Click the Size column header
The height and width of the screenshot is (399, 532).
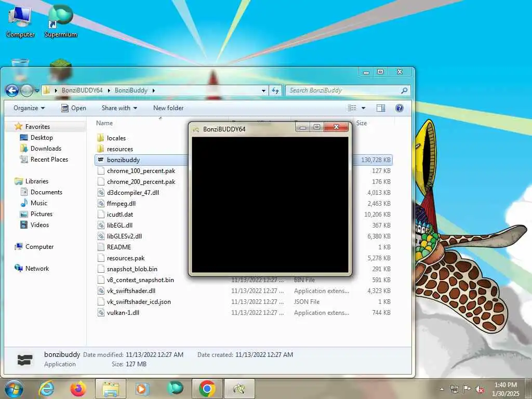tap(362, 123)
